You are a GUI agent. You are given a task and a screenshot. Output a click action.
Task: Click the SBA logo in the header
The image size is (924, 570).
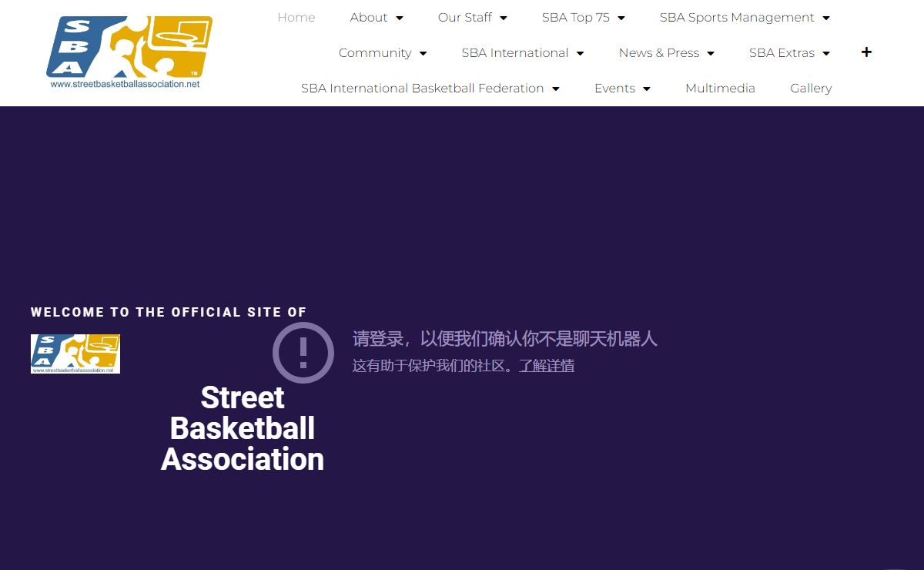[x=129, y=52]
